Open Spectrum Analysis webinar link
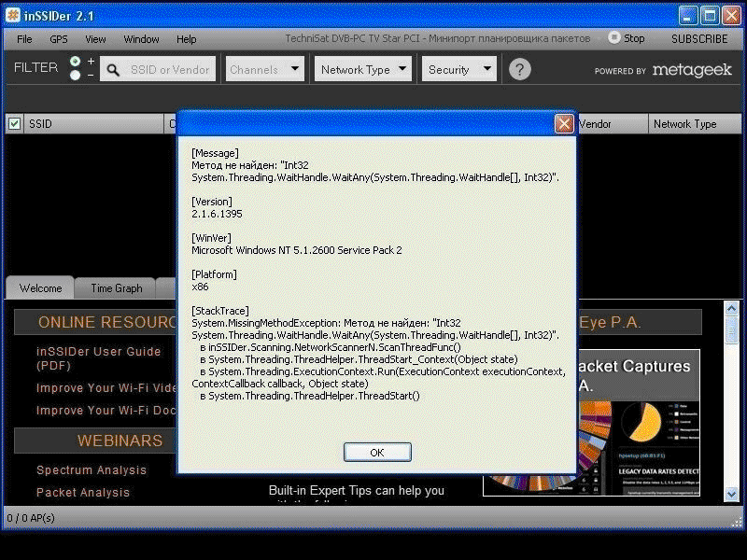The image size is (747, 560). tap(92, 470)
